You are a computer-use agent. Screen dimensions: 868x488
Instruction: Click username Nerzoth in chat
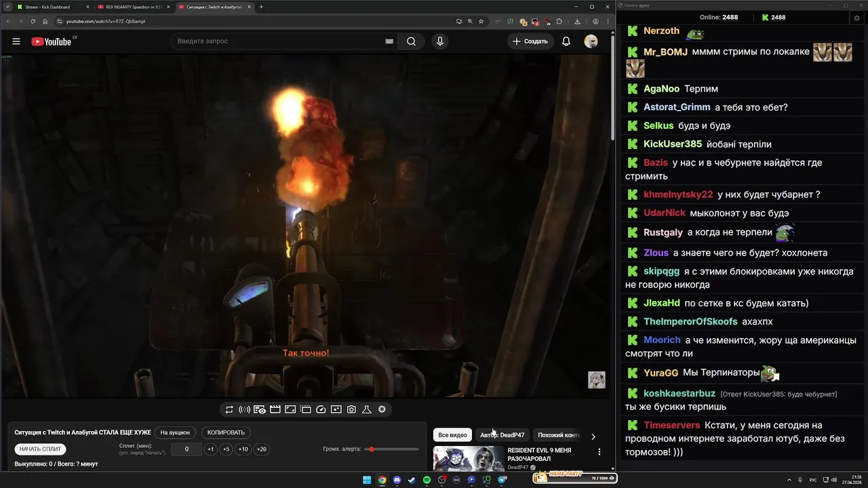[x=661, y=31]
